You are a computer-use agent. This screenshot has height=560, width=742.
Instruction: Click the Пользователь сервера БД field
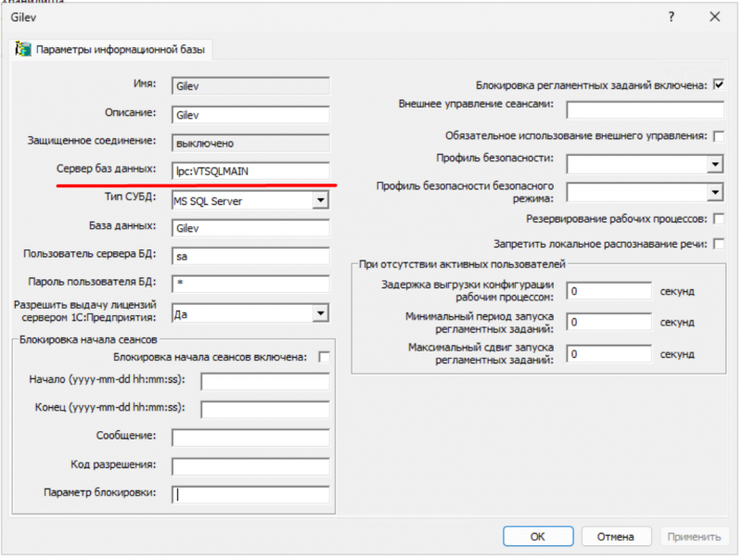tap(250, 256)
